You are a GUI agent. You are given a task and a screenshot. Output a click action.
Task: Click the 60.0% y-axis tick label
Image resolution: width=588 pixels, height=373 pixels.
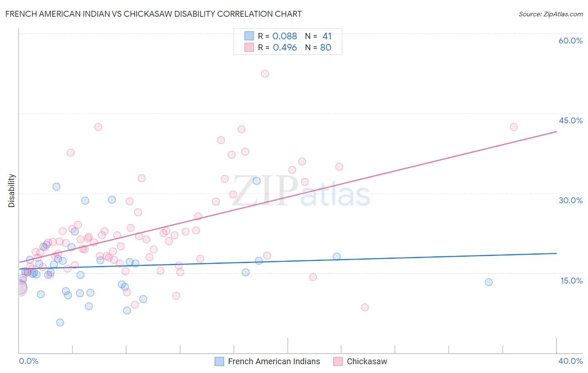point(570,41)
